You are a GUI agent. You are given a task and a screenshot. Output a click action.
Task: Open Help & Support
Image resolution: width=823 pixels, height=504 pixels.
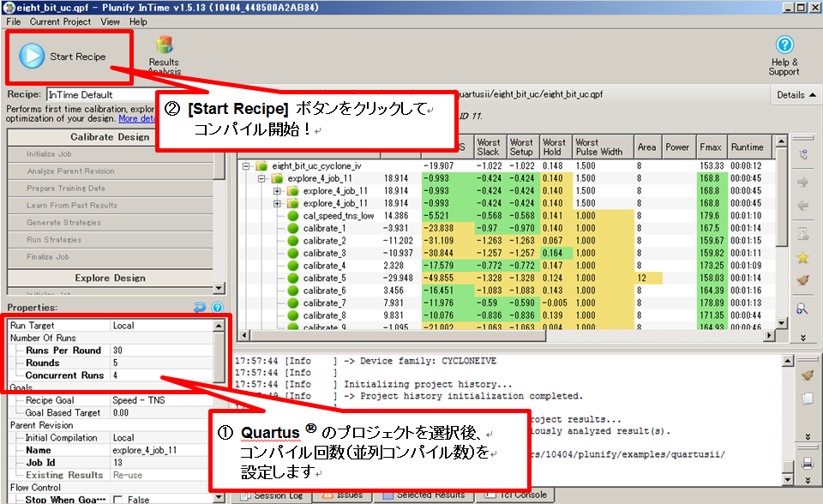(784, 55)
